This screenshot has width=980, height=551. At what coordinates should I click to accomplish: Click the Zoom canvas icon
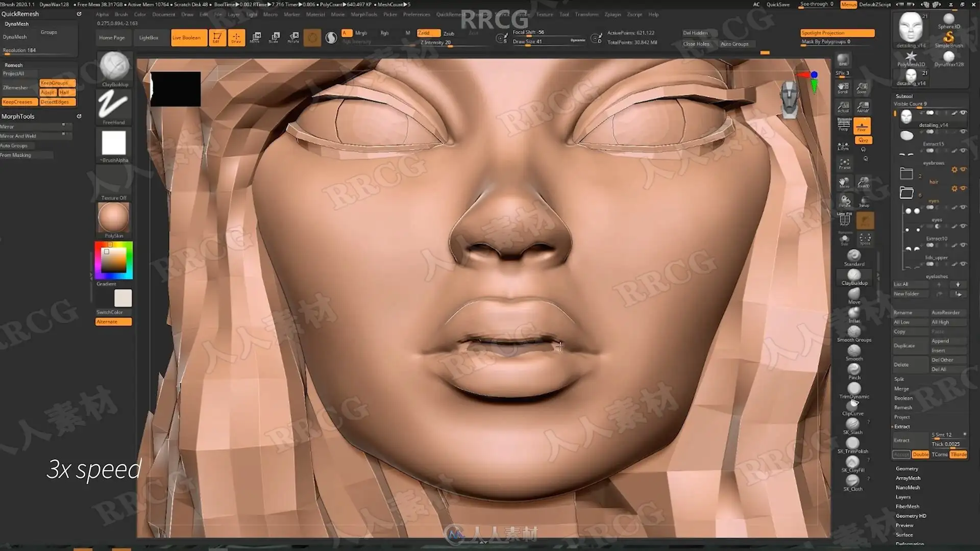click(862, 88)
